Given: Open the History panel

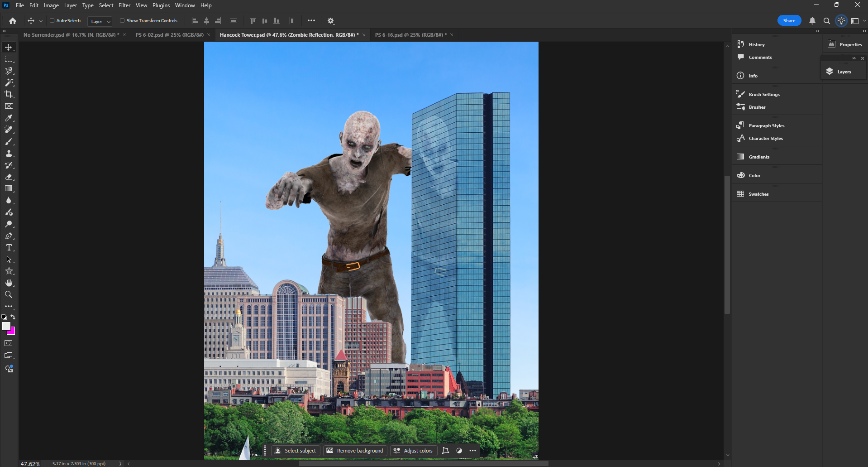Looking at the screenshot, I should click(756, 44).
